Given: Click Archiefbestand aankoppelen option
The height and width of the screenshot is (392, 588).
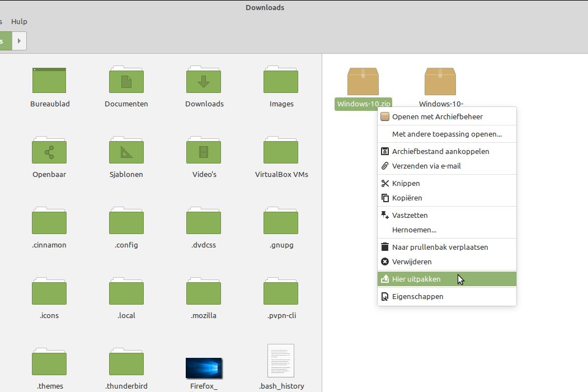Looking at the screenshot, I should (x=440, y=151).
